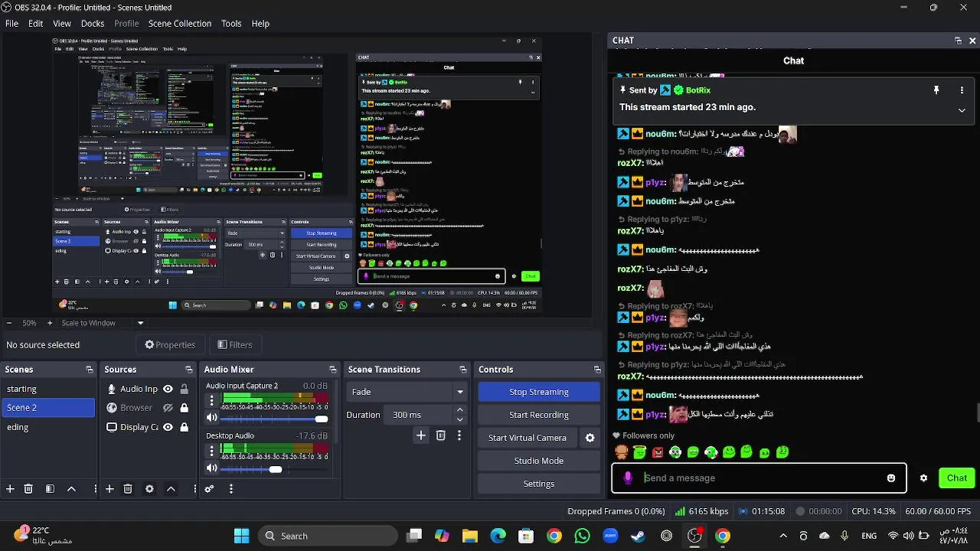The height and width of the screenshot is (551, 980).
Task: Show hidden system tray icons chevron
Action: point(782,536)
